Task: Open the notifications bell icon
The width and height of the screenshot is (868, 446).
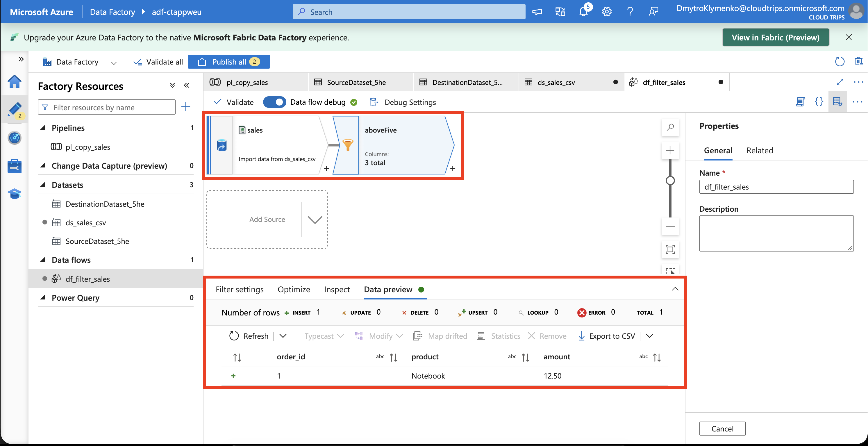Action: [583, 12]
